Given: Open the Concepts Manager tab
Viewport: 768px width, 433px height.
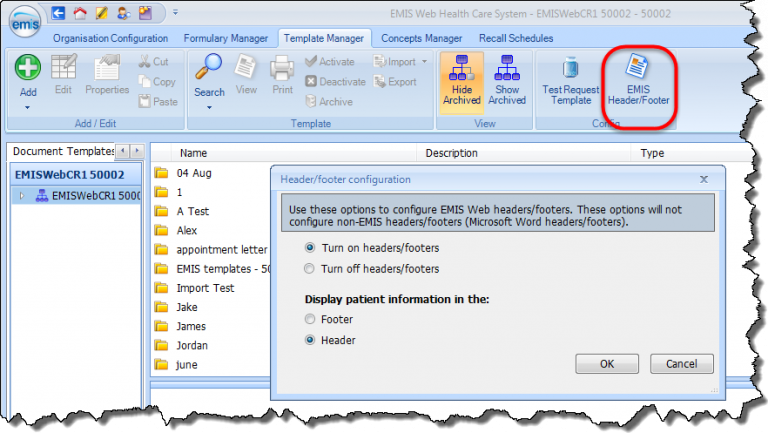Looking at the screenshot, I should click(x=422, y=38).
